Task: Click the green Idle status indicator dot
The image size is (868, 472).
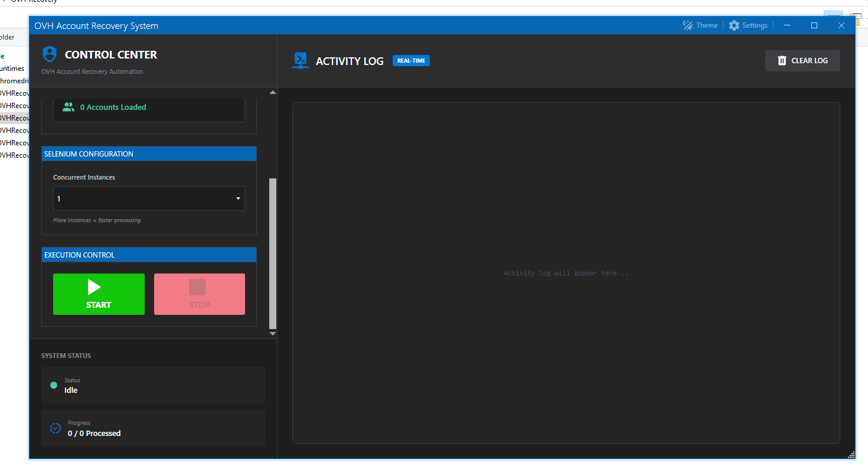Action: pos(54,386)
